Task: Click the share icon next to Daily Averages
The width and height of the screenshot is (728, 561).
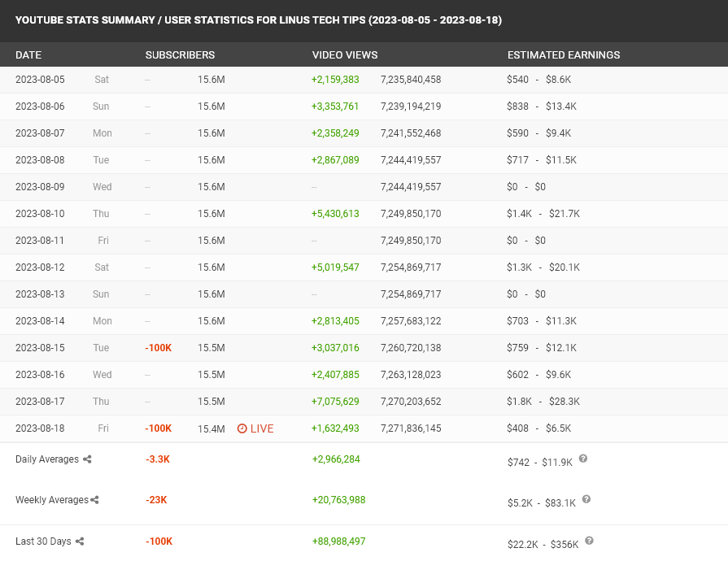Action: (87, 459)
